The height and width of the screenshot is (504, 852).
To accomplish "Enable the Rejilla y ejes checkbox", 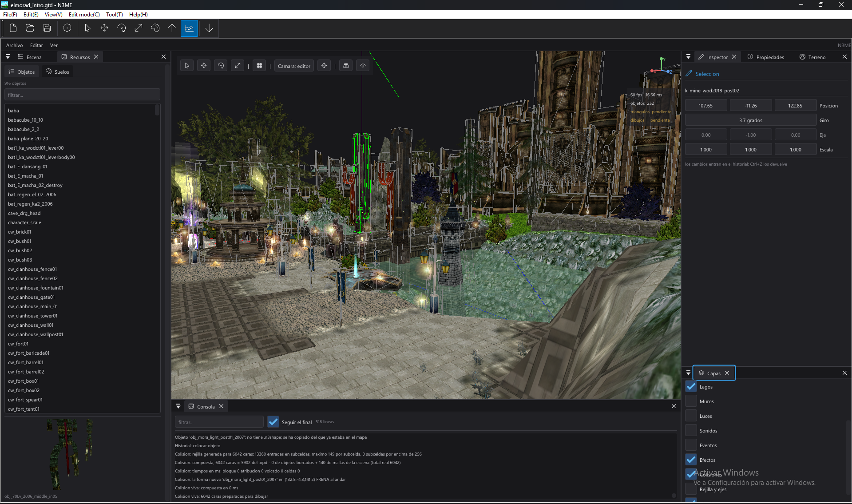I will pyautogui.click(x=691, y=489).
